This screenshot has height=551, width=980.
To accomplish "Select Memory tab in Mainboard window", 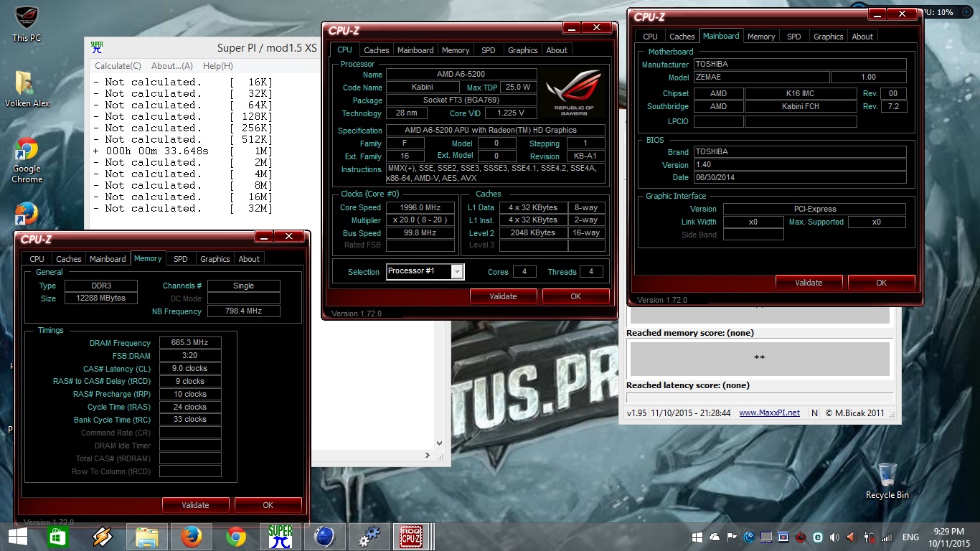I will click(x=761, y=37).
